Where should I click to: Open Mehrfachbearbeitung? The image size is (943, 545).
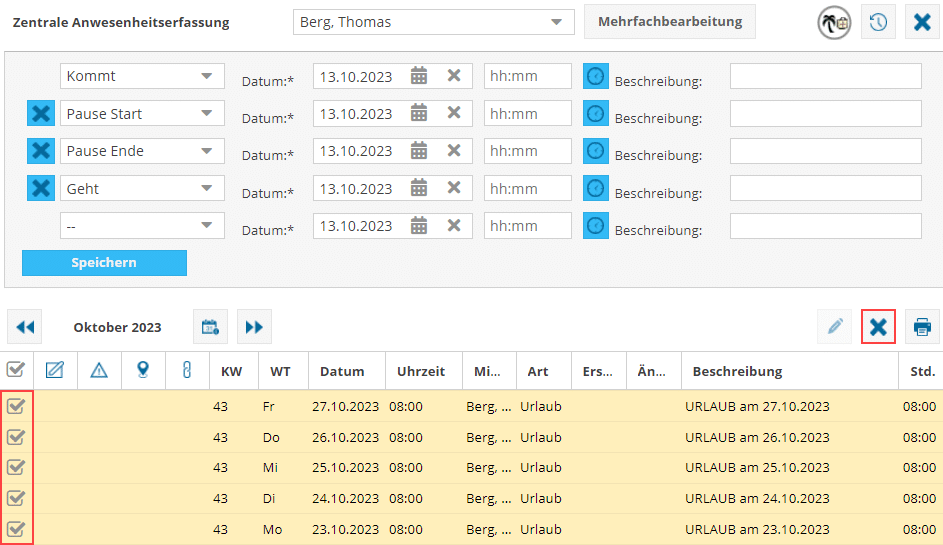(x=670, y=22)
